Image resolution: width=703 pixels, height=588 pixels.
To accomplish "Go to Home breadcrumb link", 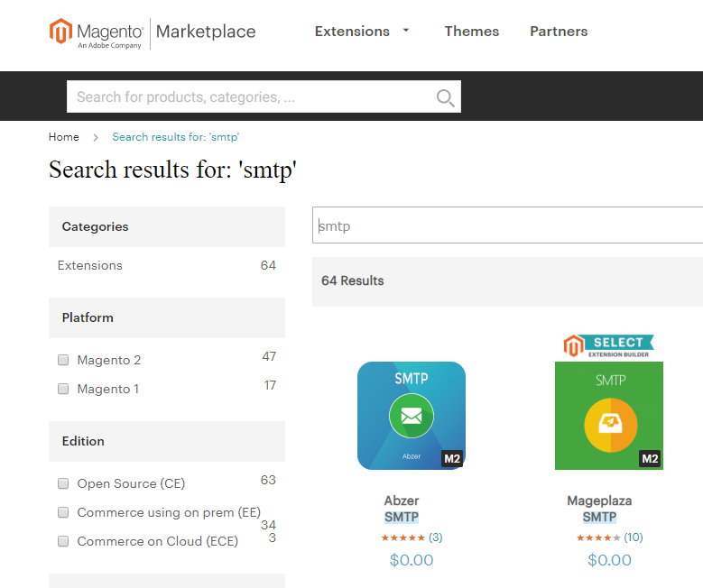I will pyautogui.click(x=64, y=137).
